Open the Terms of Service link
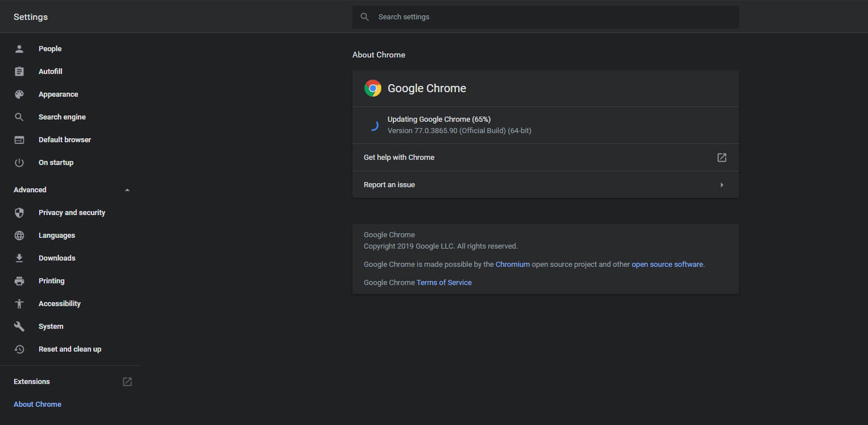The height and width of the screenshot is (425, 868). 444,283
